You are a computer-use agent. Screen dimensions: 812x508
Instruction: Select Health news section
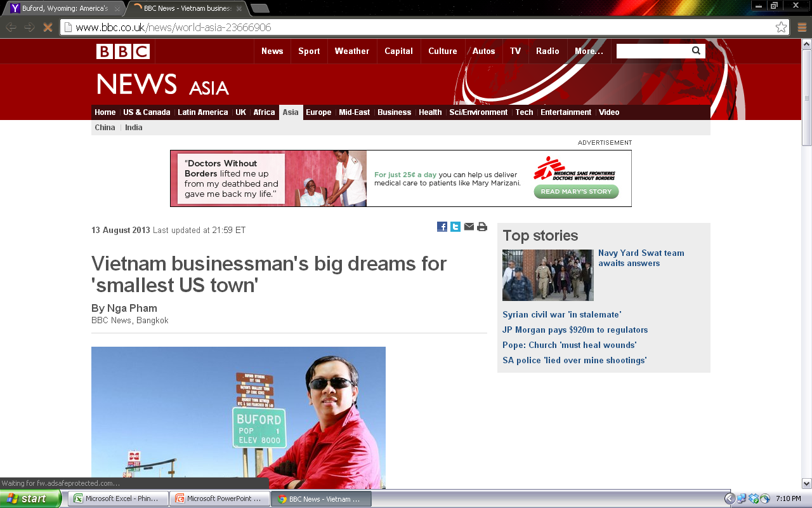[x=430, y=112]
